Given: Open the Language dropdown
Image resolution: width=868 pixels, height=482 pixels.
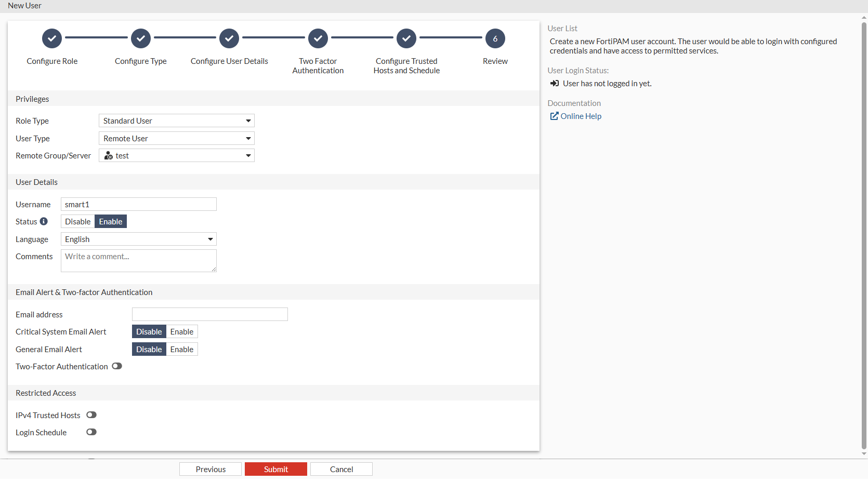Looking at the screenshot, I should (139, 239).
